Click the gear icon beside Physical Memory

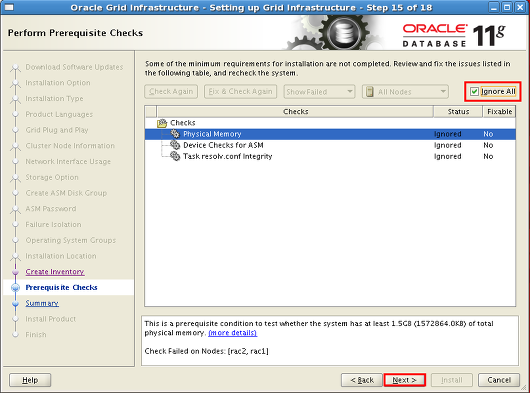click(x=175, y=134)
